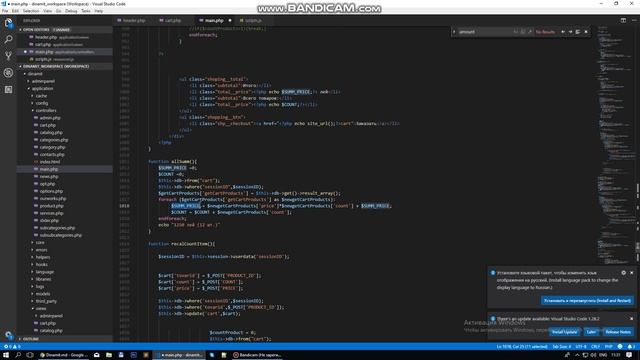Open the Edit menu
The image size is (640, 360).
(x=16, y=11)
